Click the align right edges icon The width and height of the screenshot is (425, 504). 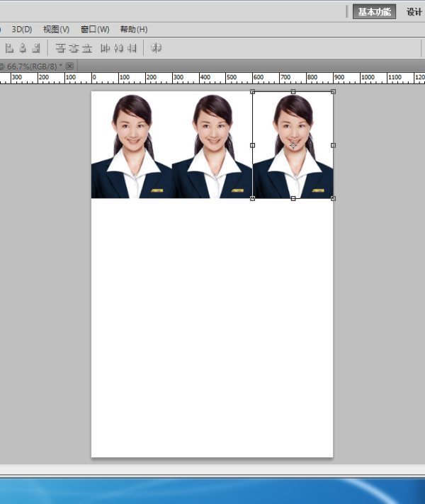point(35,48)
